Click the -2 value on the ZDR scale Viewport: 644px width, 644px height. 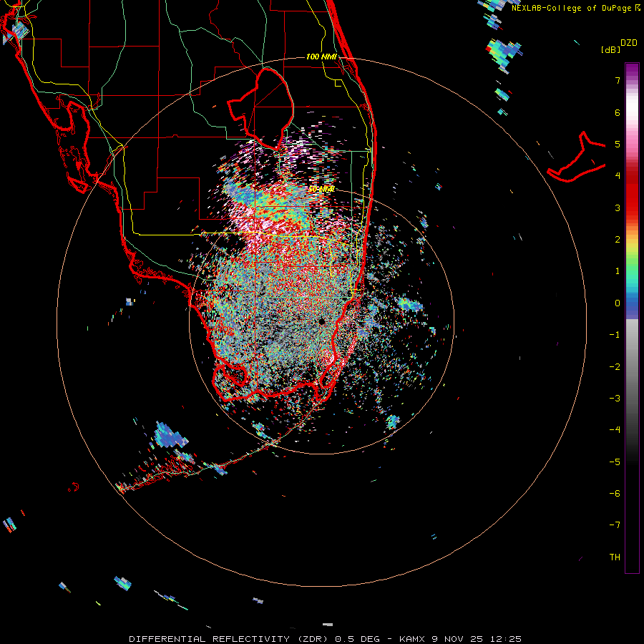(x=615, y=366)
